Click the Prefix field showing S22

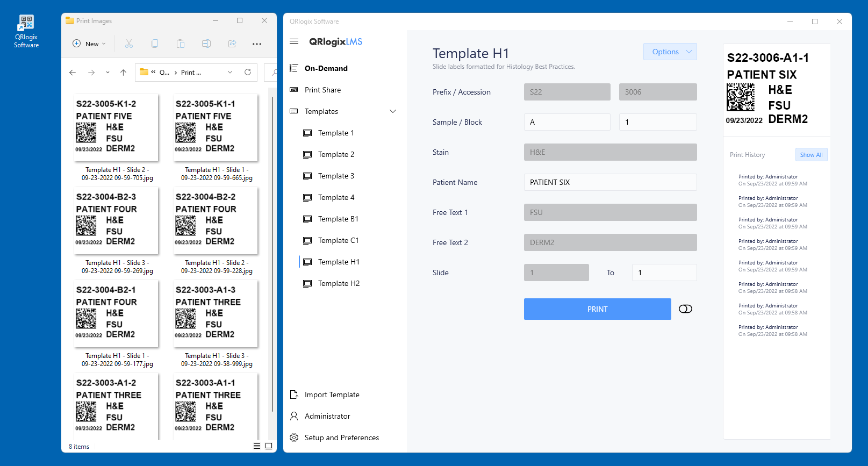pyautogui.click(x=567, y=92)
